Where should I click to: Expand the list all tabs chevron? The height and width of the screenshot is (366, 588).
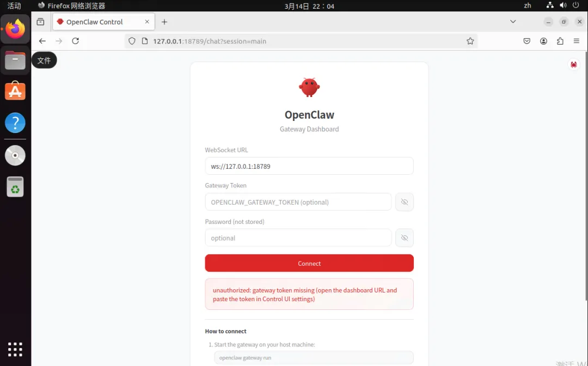[x=513, y=22]
